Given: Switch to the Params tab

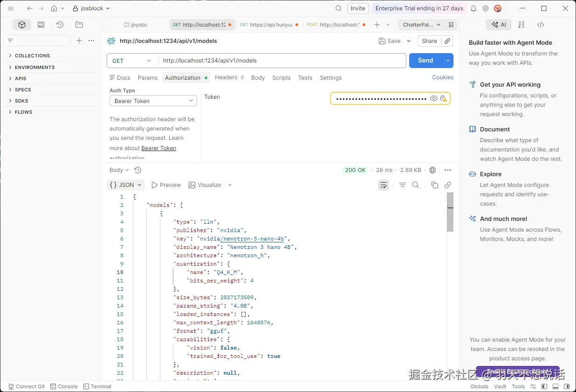Looking at the screenshot, I should coord(148,78).
